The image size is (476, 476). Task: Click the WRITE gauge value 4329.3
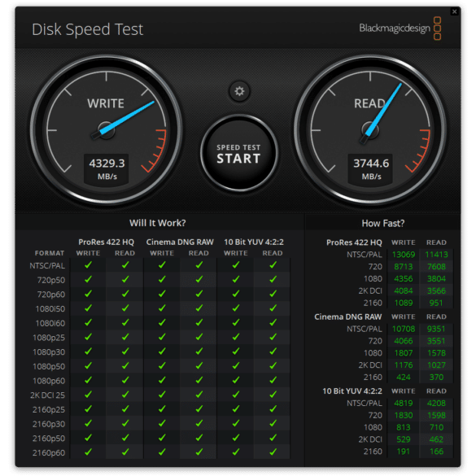tap(107, 164)
